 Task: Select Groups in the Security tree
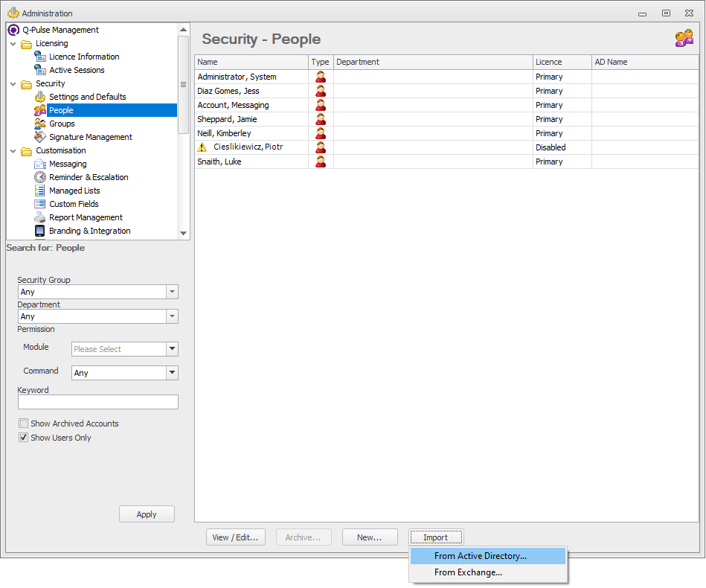(x=62, y=124)
